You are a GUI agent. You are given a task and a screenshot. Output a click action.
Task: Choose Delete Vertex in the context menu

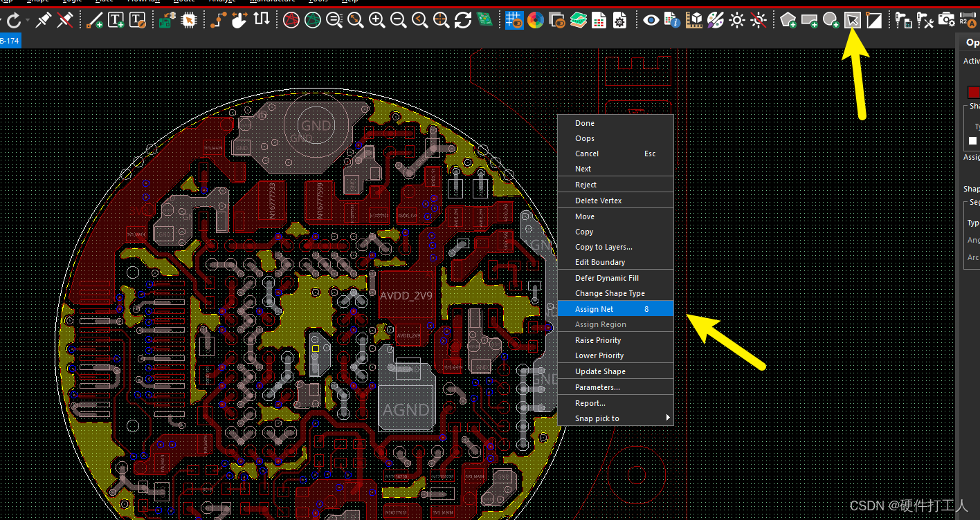pos(616,201)
